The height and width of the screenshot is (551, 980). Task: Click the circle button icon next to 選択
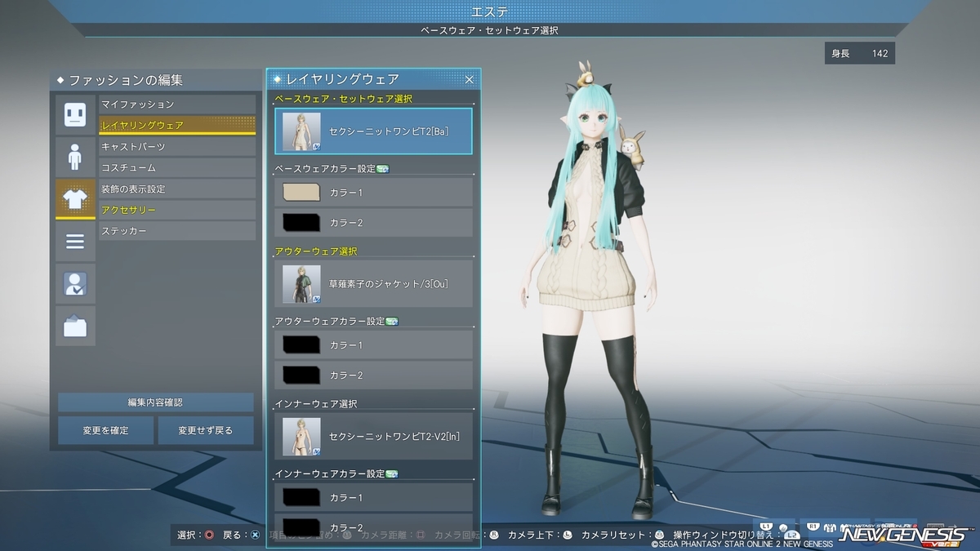pos(209,535)
